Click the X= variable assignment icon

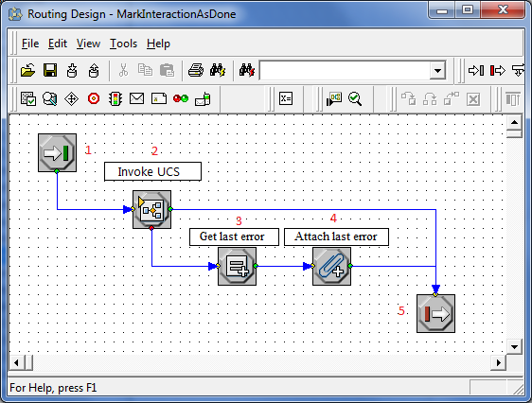pyautogui.click(x=286, y=98)
